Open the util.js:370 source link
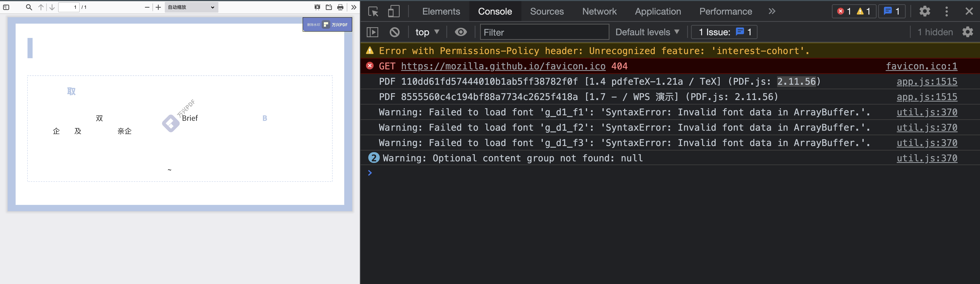 click(927, 112)
